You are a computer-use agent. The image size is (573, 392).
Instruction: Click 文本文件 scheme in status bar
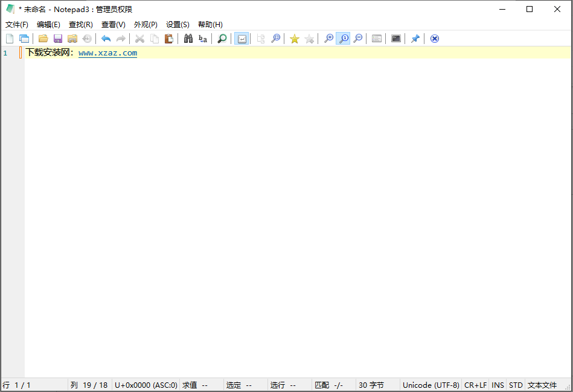coord(542,385)
